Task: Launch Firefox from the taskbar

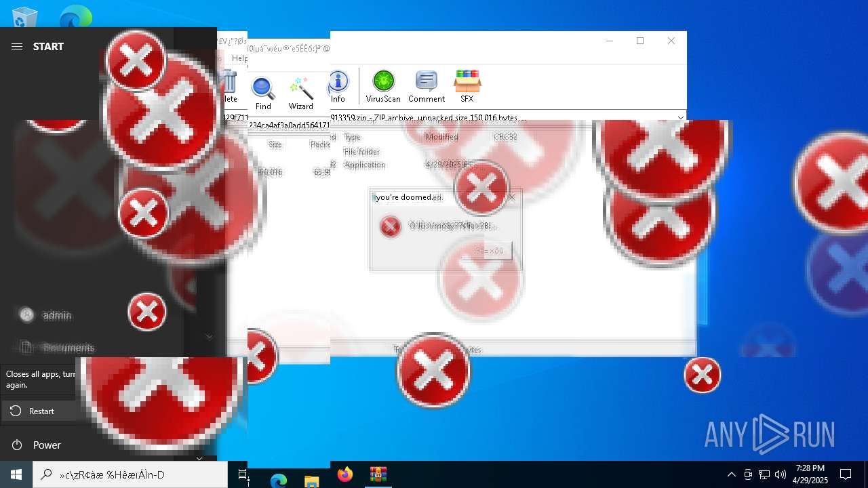Action: [345, 474]
